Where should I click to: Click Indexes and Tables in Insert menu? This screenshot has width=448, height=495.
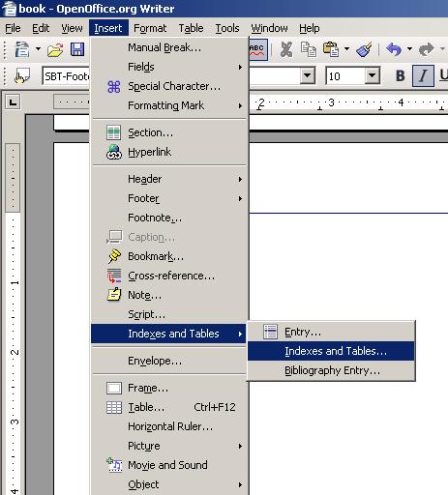[169, 334]
